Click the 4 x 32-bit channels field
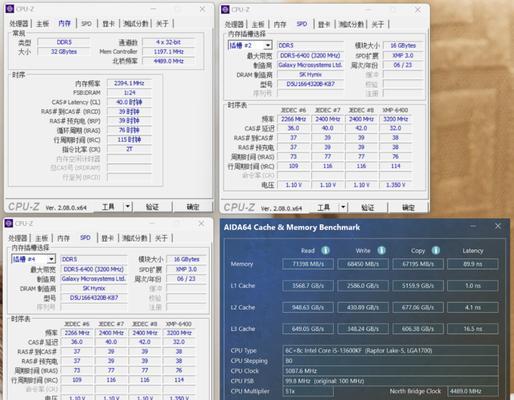Screen dimensions: 514x400 [x=168, y=42]
